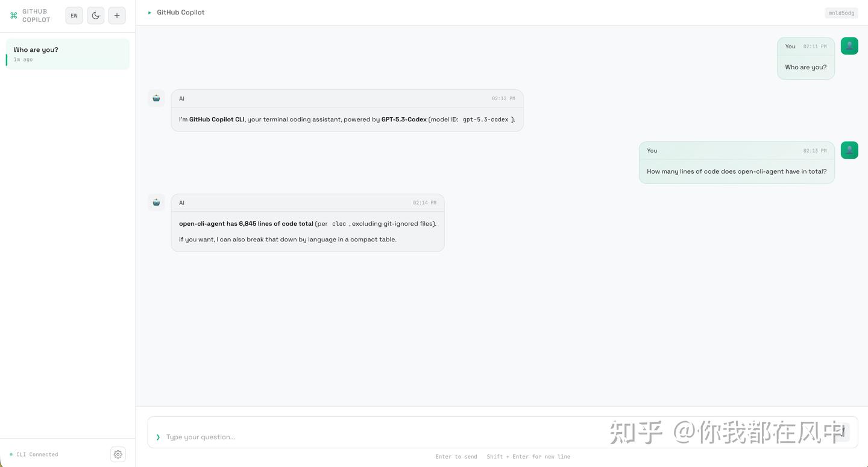Open the "Who are you?" conversation in the sidebar
This screenshot has width=868, height=467.
[68, 54]
